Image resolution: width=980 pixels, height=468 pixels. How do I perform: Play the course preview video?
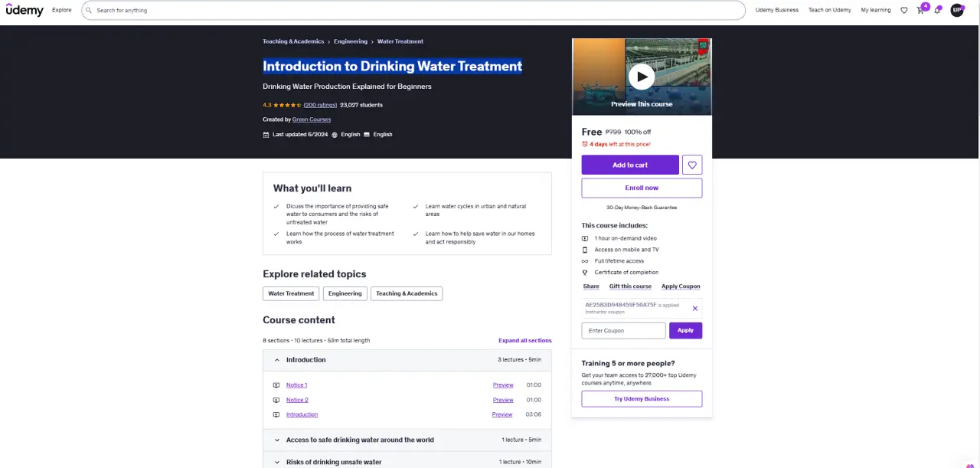642,76
